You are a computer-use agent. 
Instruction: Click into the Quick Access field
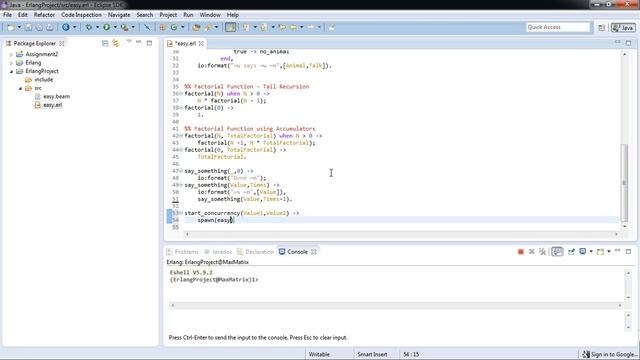click(x=558, y=27)
